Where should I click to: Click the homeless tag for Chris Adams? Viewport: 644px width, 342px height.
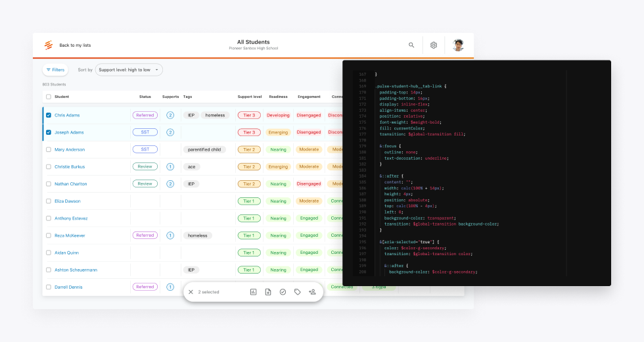pyautogui.click(x=216, y=115)
